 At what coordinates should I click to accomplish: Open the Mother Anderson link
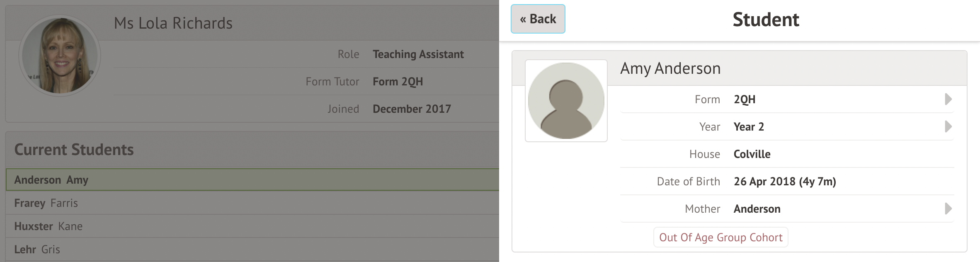pyautogui.click(x=757, y=209)
